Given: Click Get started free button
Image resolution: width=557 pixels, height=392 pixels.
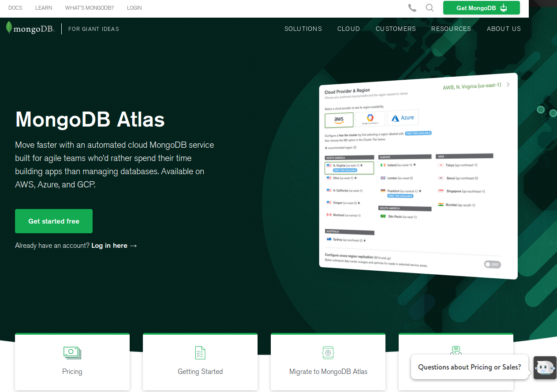Looking at the screenshot, I should (x=54, y=221).
